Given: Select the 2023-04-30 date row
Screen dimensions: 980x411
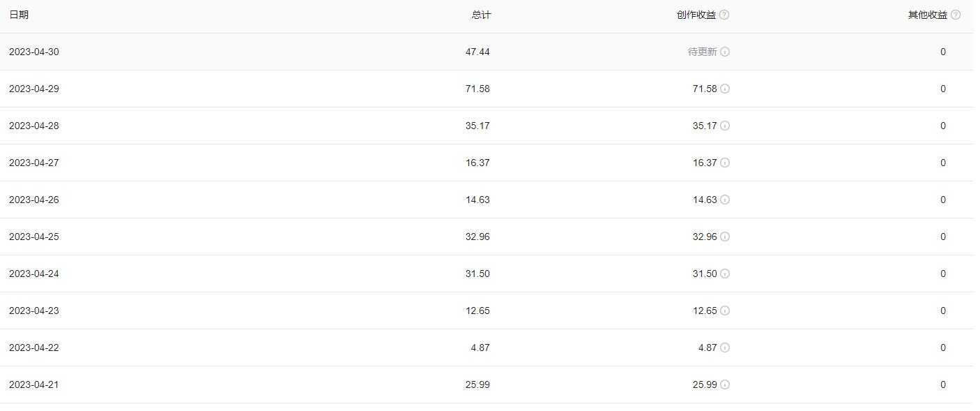Looking at the screenshot, I should coord(34,52).
